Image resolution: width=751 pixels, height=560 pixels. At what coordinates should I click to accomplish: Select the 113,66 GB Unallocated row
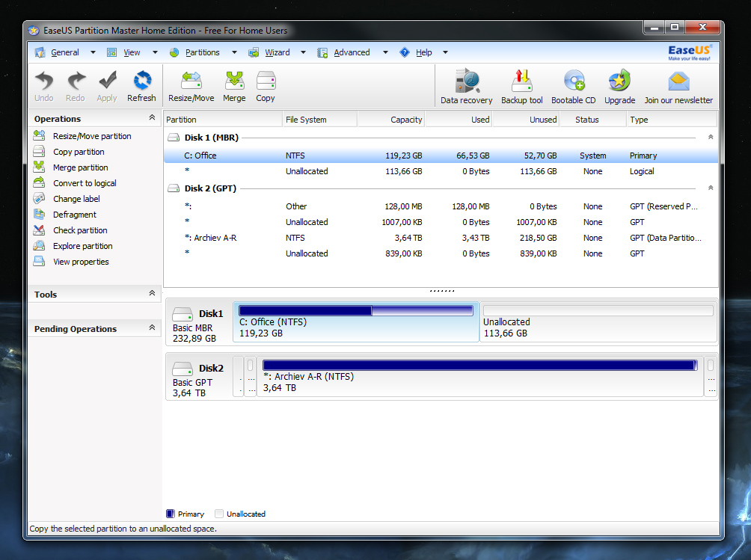point(441,171)
